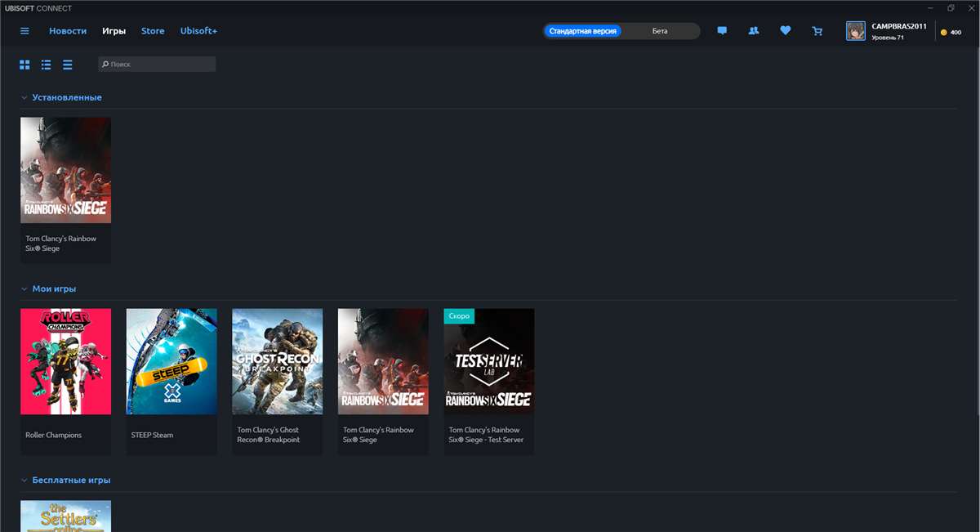Click Rainbow Six® Siege - Test Server title
Viewport: 980px width, 532px height.
pyautogui.click(x=486, y=435)
